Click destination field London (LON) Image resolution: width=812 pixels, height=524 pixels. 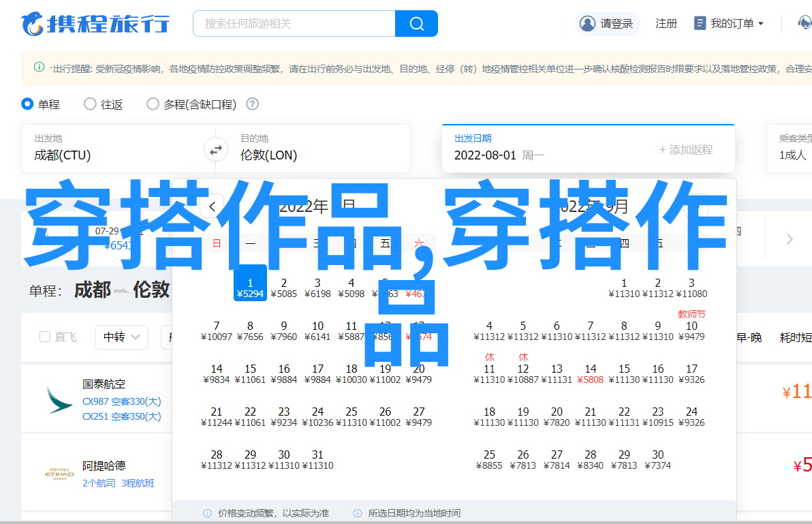point(319,149)
